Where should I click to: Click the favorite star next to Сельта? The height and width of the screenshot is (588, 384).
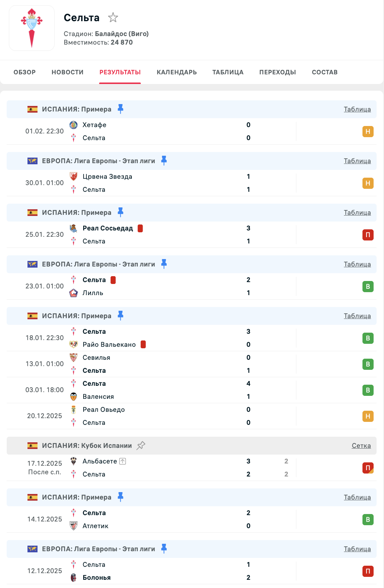pos(113,17)
